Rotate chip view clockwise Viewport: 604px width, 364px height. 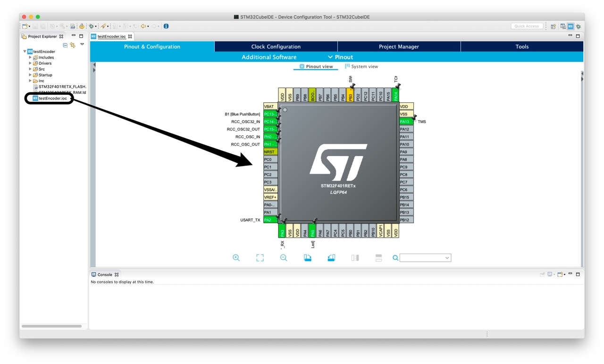point(307,257)
